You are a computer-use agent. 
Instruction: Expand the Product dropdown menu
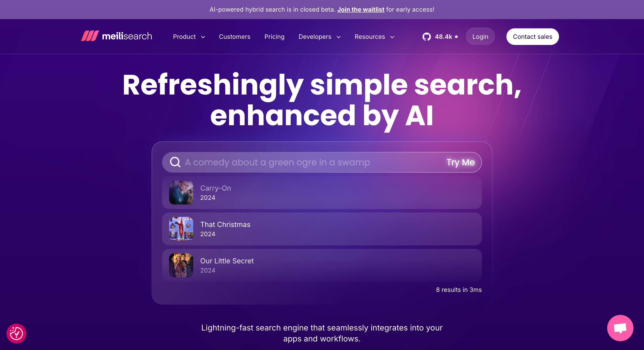point(189,36)
